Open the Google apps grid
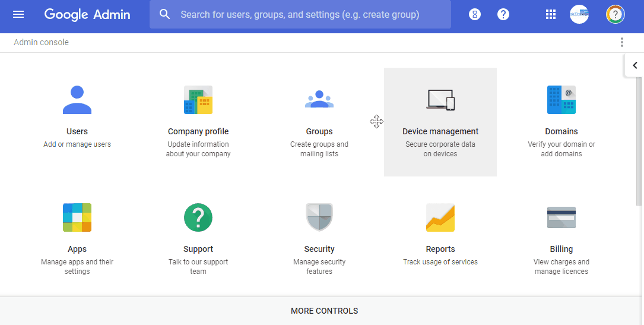The image size is (644, 325). [550, 14]
